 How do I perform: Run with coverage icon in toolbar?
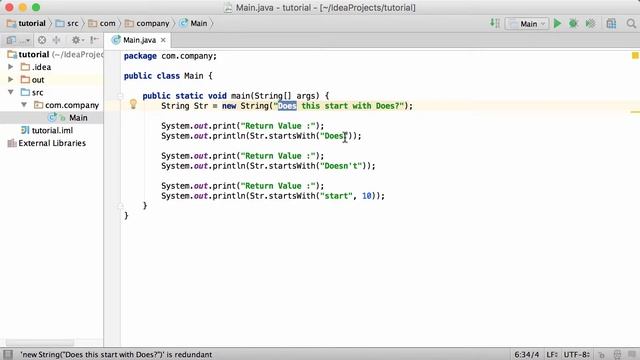(x=590, y=24)
